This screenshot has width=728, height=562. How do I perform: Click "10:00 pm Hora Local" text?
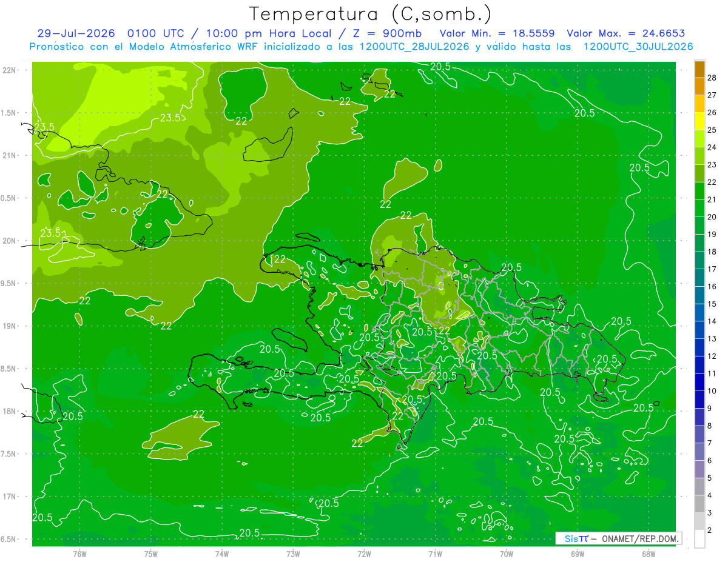coord(269,33)
